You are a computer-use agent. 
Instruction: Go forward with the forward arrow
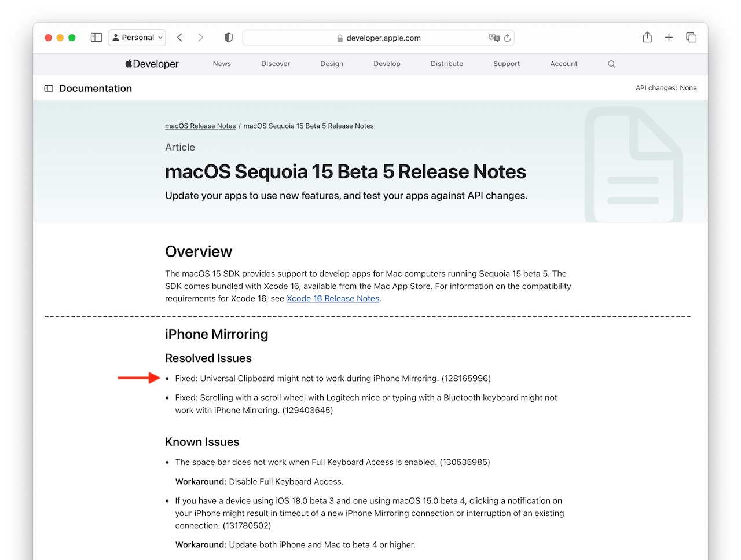[x=200, y=38]
